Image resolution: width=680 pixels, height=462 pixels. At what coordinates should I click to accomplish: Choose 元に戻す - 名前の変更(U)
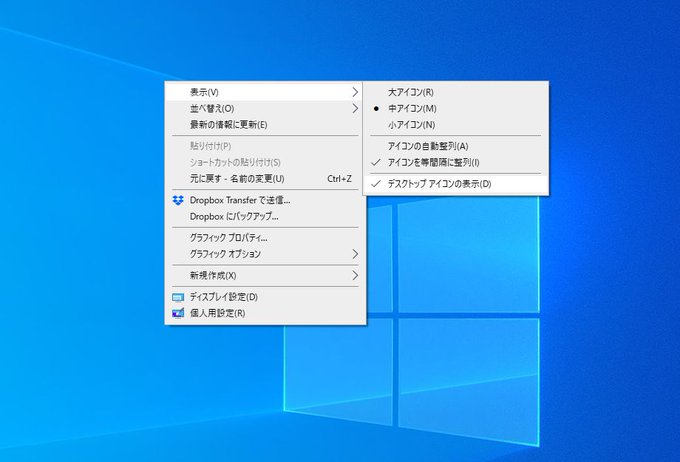(265, 179)
